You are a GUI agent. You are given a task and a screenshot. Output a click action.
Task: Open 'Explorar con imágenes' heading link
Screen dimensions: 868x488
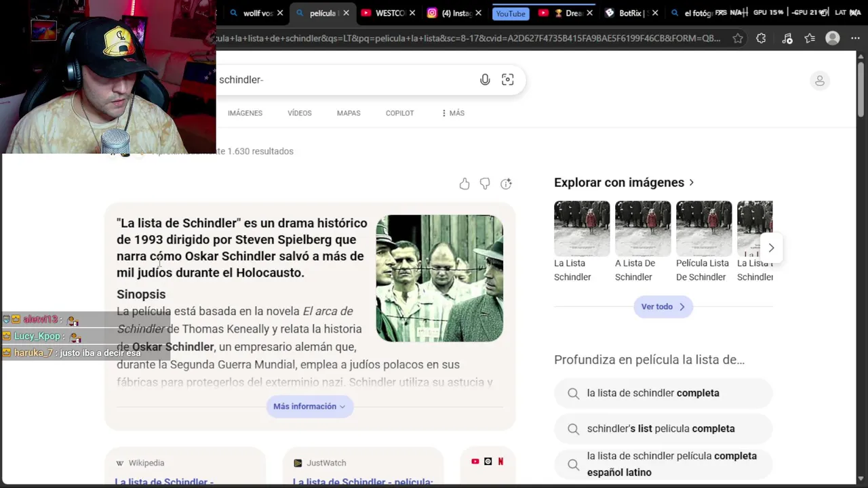[x=624, y=182]
